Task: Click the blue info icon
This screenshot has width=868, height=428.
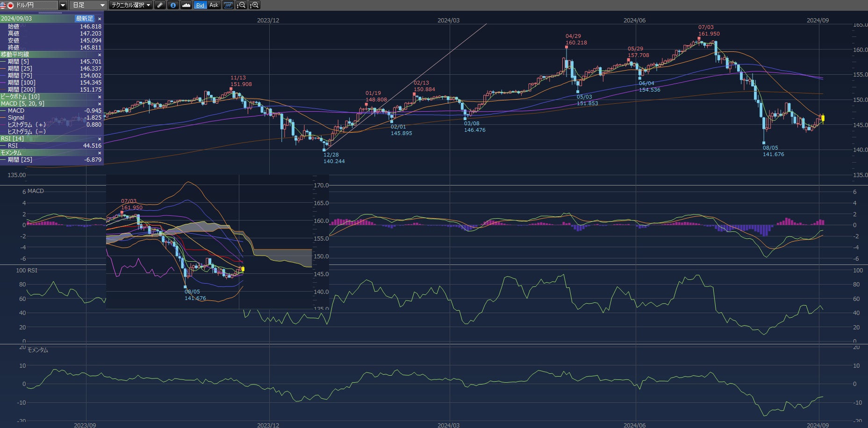Action: click(173, 5)
